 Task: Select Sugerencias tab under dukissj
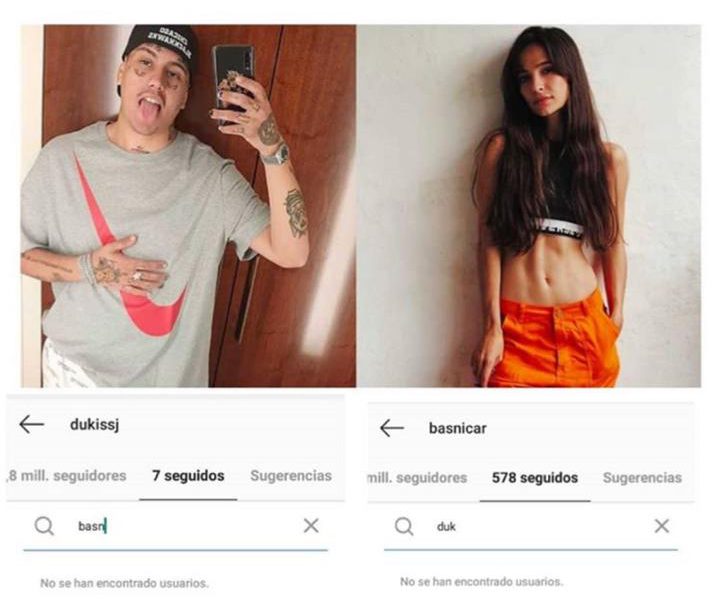pos(291,476)
